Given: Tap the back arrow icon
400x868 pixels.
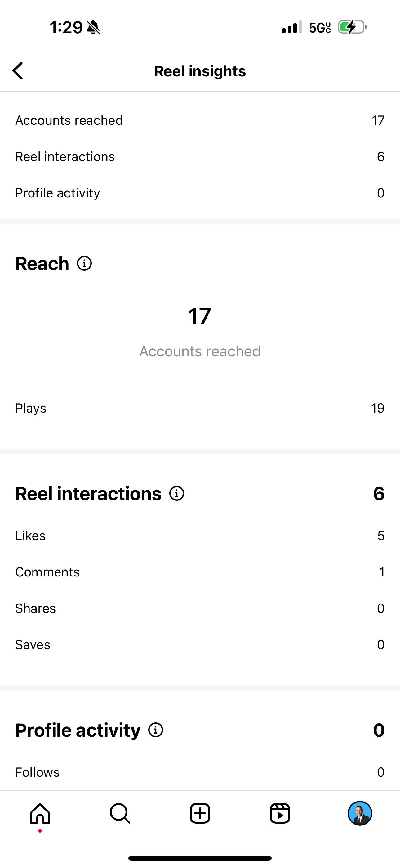Looking at the screenshot, I should click(x=18, y=71).
